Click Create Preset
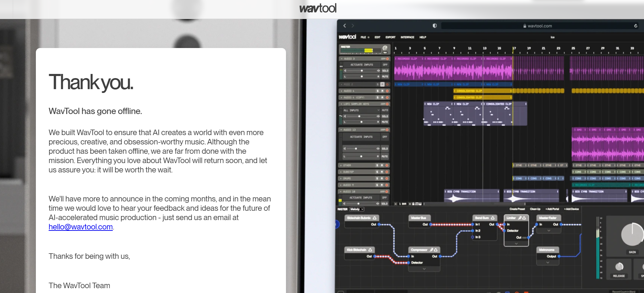This screenshot has height=293, width=644. (x=517, y=209)
